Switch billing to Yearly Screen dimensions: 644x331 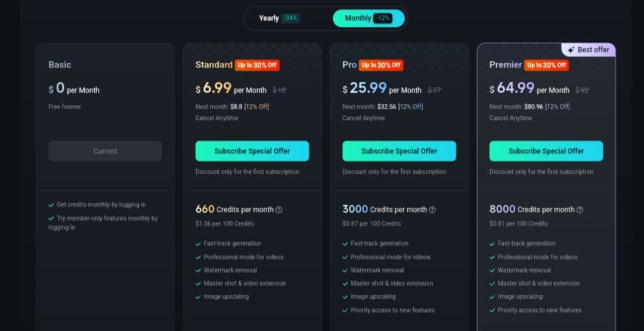pos(270,18)
